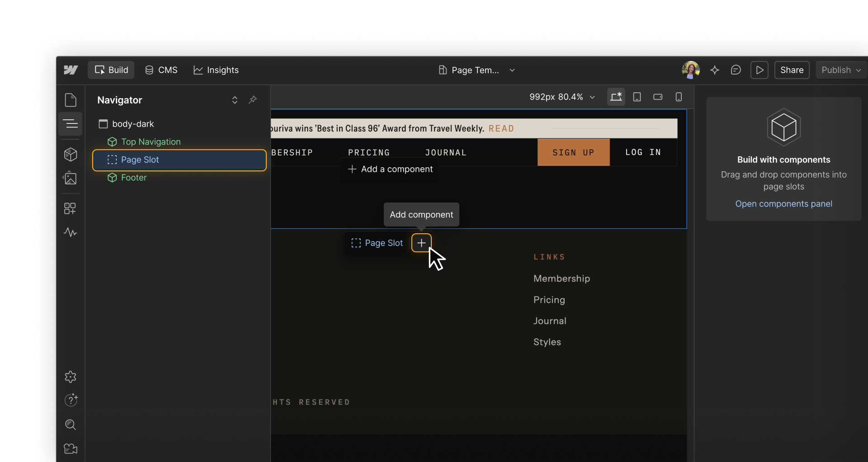Click the user avatar

[690, 70]
